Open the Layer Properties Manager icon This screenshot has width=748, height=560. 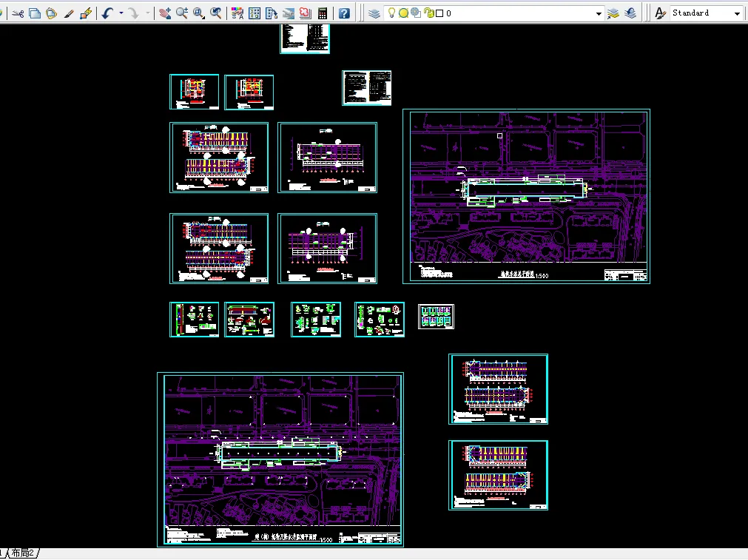click(374, 13)
